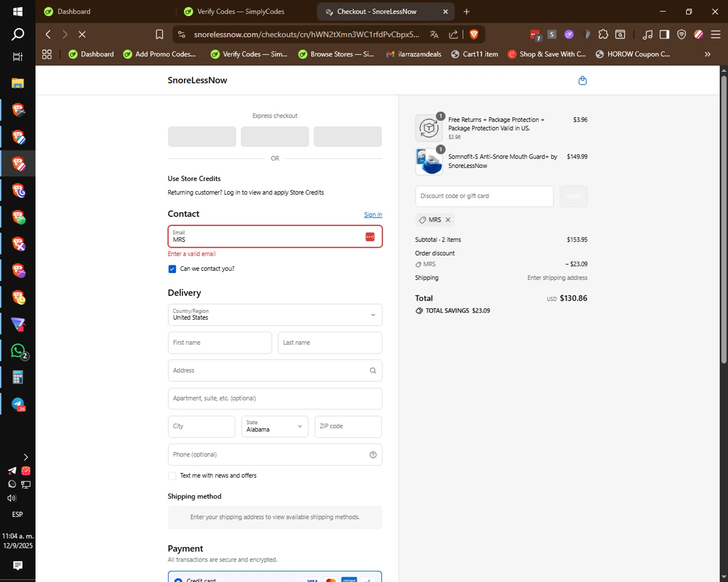Image resolution: width=728 pixels, height=582 pixels.
Task: Open the 'HOROW Coupon C...' bookmark
Action: [633, 54]
